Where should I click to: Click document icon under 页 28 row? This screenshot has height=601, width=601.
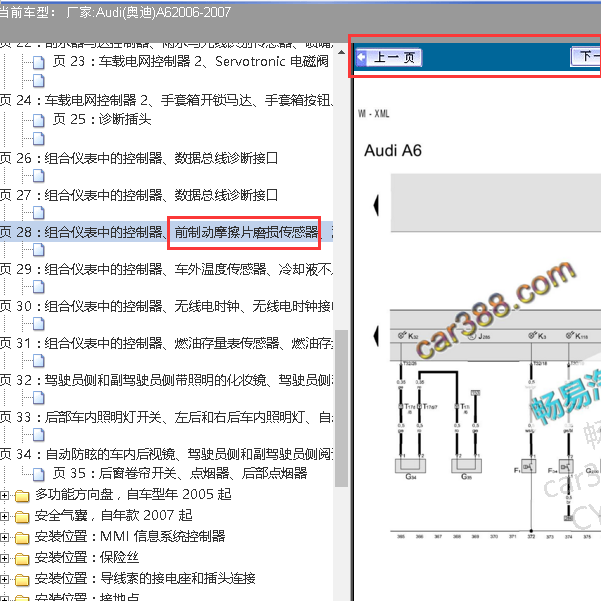39,250
